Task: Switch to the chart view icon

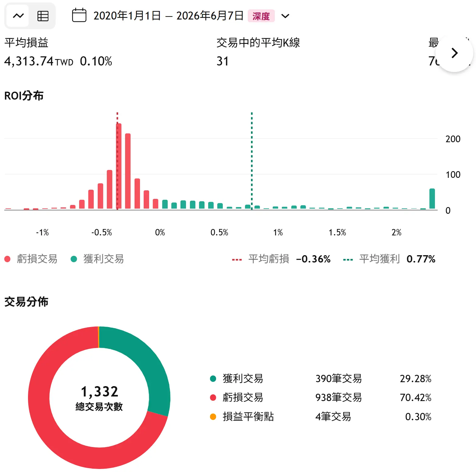Action: point(18,16)
